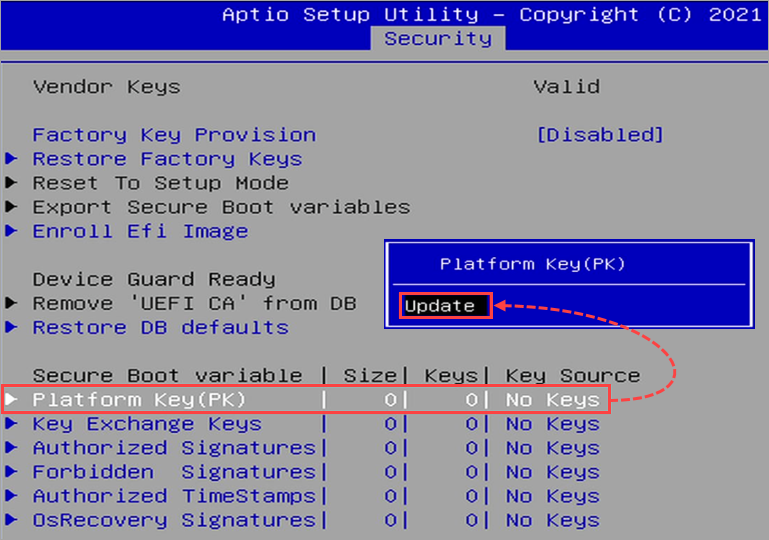Select Update in Platform Key popup
769x540 pixels.
point(440,306)
